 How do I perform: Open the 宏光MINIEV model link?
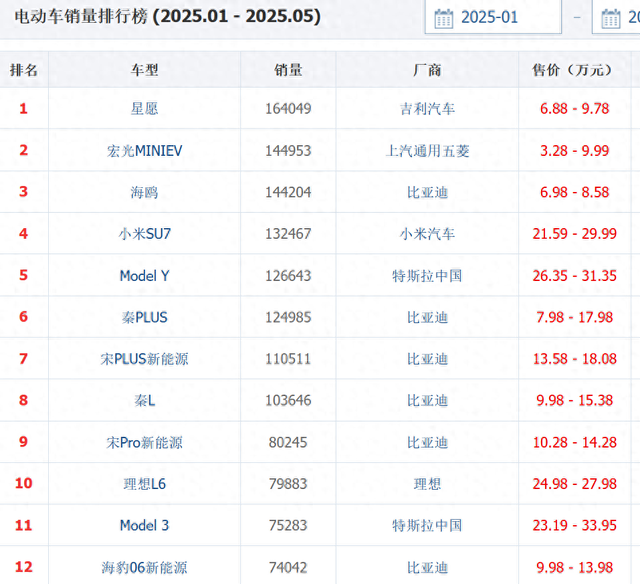[x=144, y=151]
